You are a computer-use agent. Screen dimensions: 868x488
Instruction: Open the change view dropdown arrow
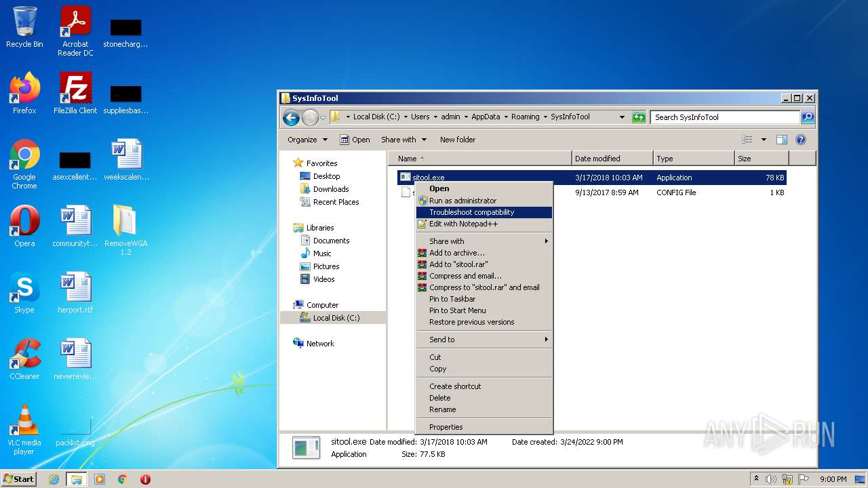click(x=764, y=140)
